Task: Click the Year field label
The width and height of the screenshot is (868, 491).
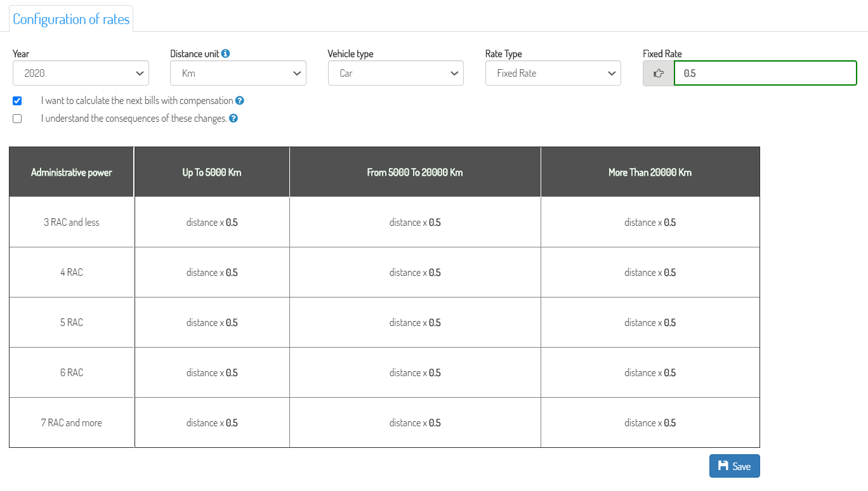Action: pyautogui.click(x=21, y=54)
